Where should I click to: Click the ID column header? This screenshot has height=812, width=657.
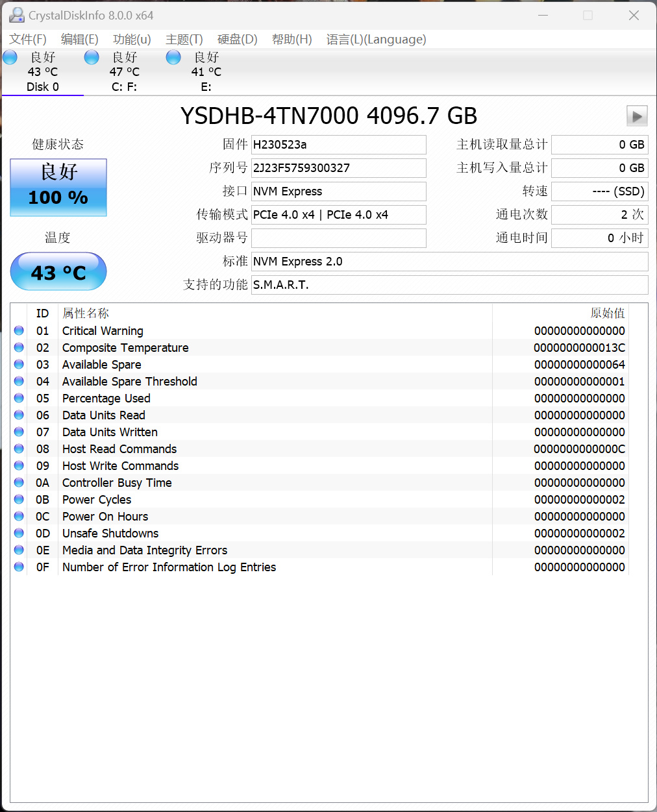[43, 314]
